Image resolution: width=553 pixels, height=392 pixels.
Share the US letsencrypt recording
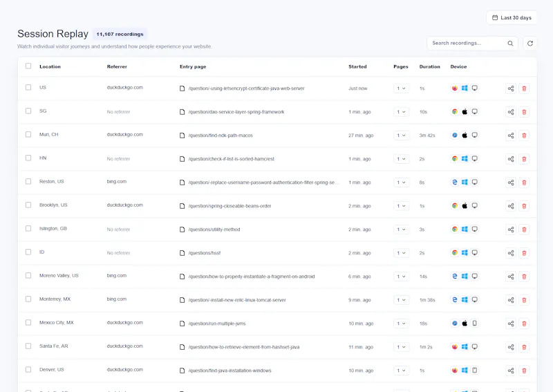coord(511,88)
